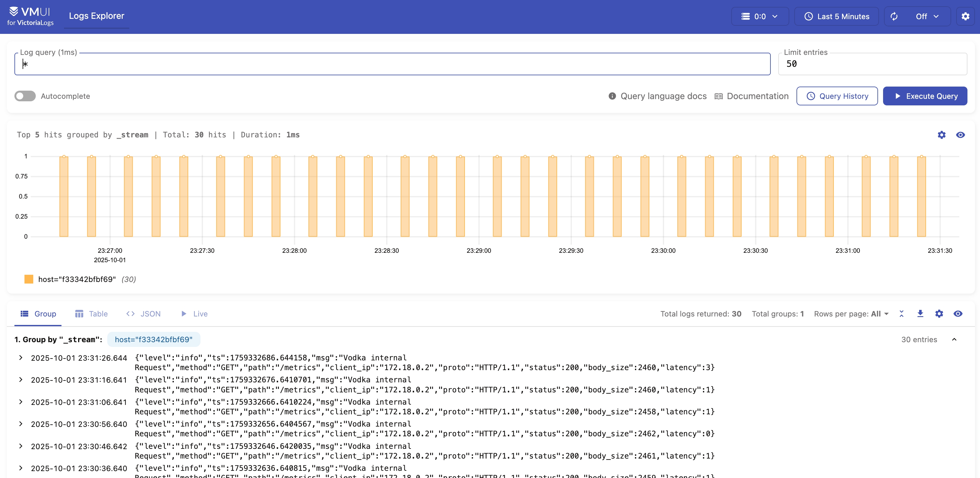
Task: Open Query language docs info link
Action: point(658,96)
